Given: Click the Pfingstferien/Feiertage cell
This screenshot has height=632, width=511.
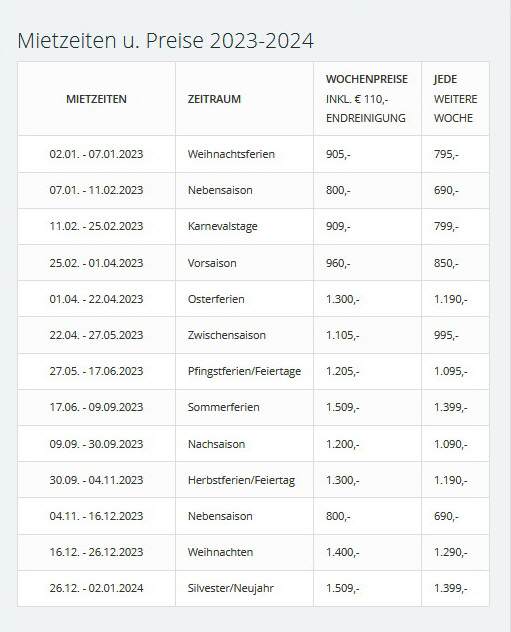Looking at the screenshot, I should [x=244, y=371].
